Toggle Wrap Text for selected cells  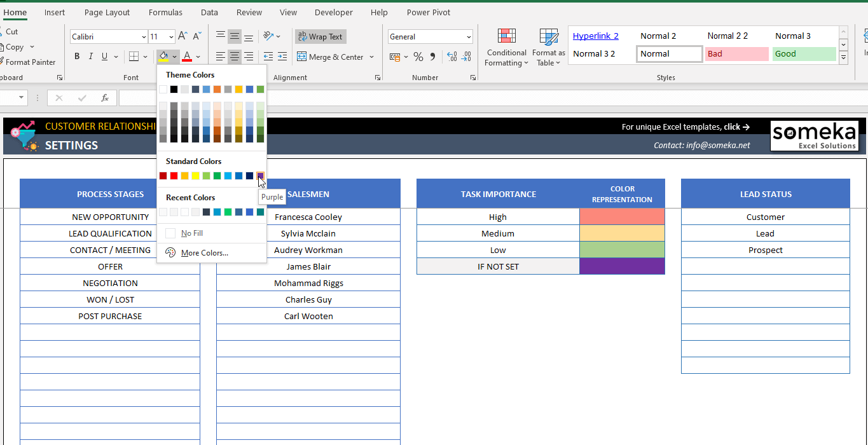coord(320,36)
